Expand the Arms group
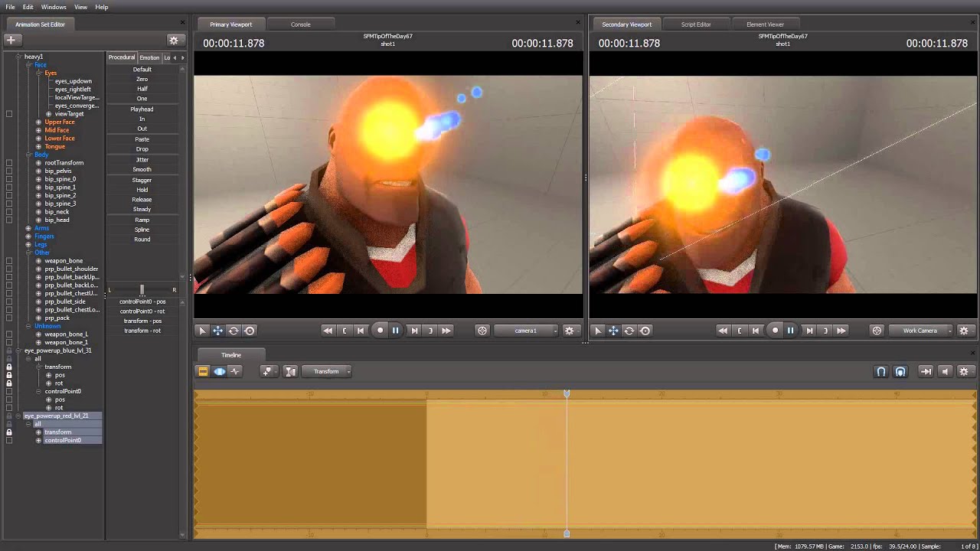The width and height of the screenshot is (980, 551). (29, 228)
